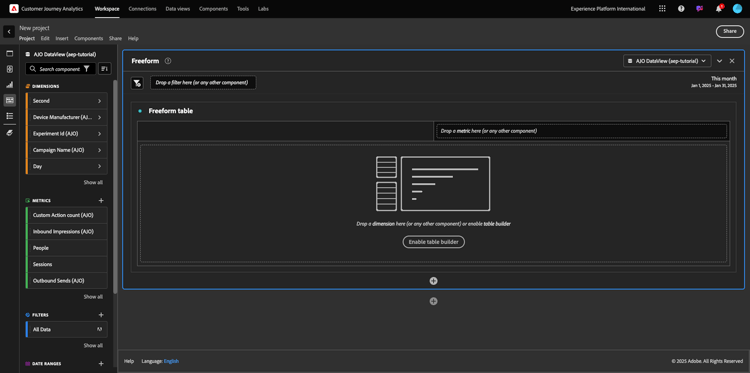Open the This month date range
This screenshot has width=750, height=373.
(x=714, y=82)
